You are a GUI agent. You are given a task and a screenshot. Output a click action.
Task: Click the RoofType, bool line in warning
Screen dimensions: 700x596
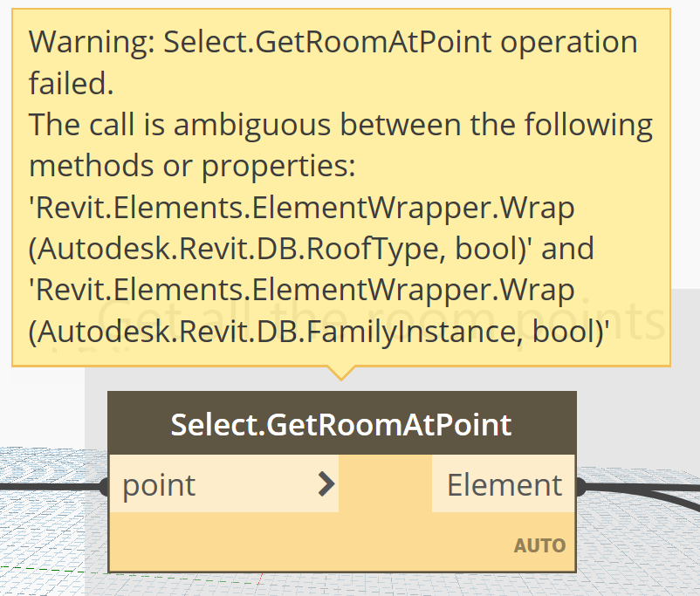coord(312,249)
